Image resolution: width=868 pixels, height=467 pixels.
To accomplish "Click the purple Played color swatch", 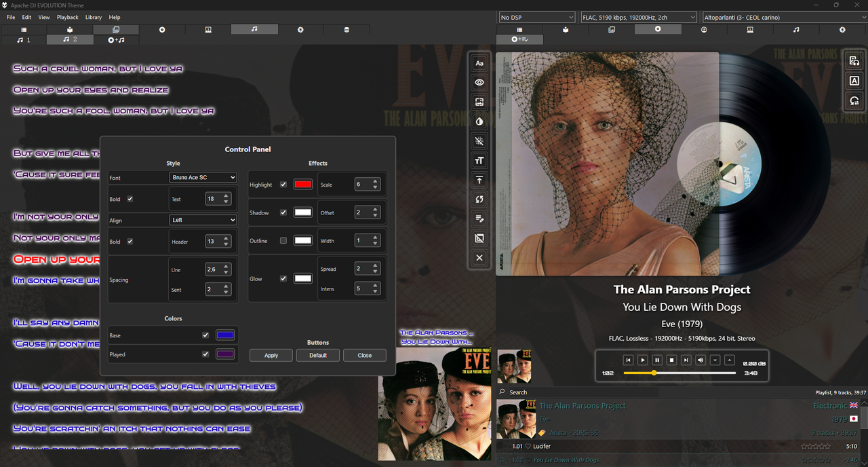I will pos(225,354).
